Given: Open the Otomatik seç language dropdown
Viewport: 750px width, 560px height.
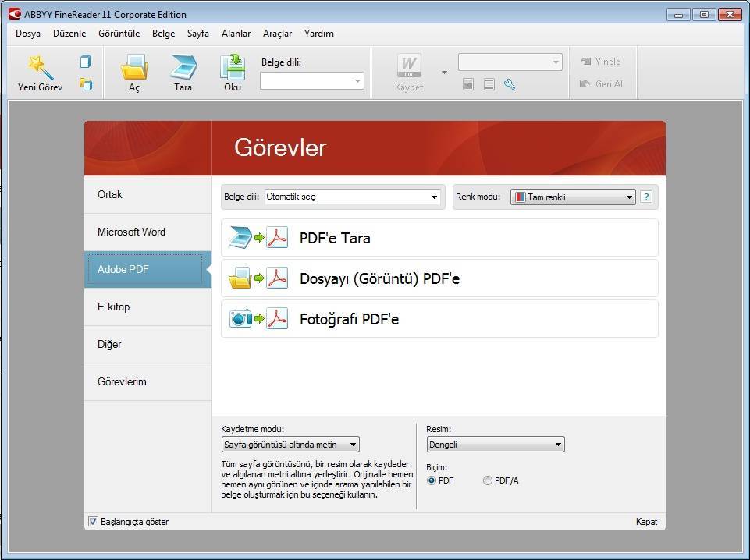Looking at the screenshot, I should coord(352,197).
